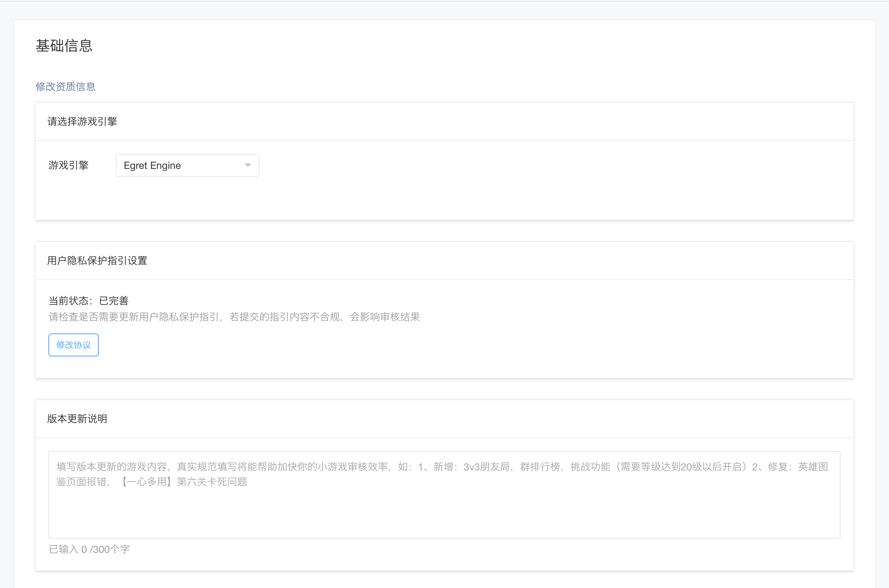The image size is (889, 588).
Task: Click the 【一心多用】 placeholder example text
Action: (x=146, y=482)
